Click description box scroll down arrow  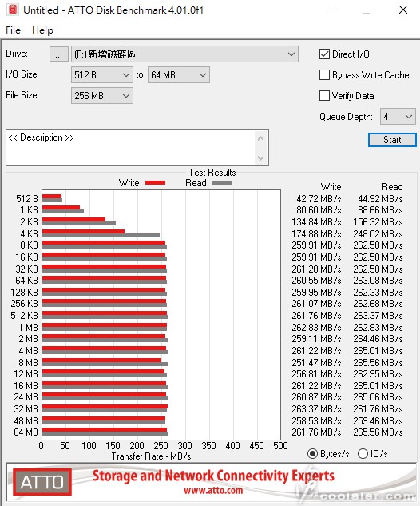coord(261,158)
